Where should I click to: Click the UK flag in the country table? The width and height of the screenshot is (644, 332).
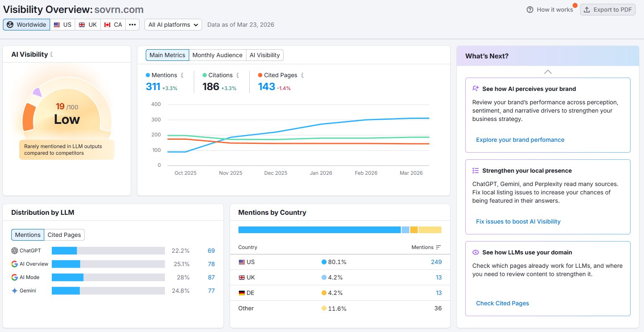[242, 277]
